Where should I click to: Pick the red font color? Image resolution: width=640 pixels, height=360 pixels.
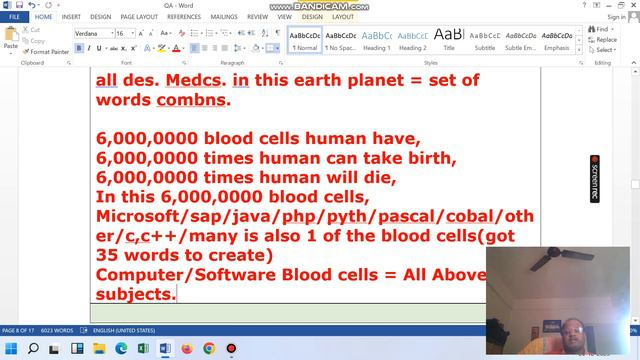[176, 49]
